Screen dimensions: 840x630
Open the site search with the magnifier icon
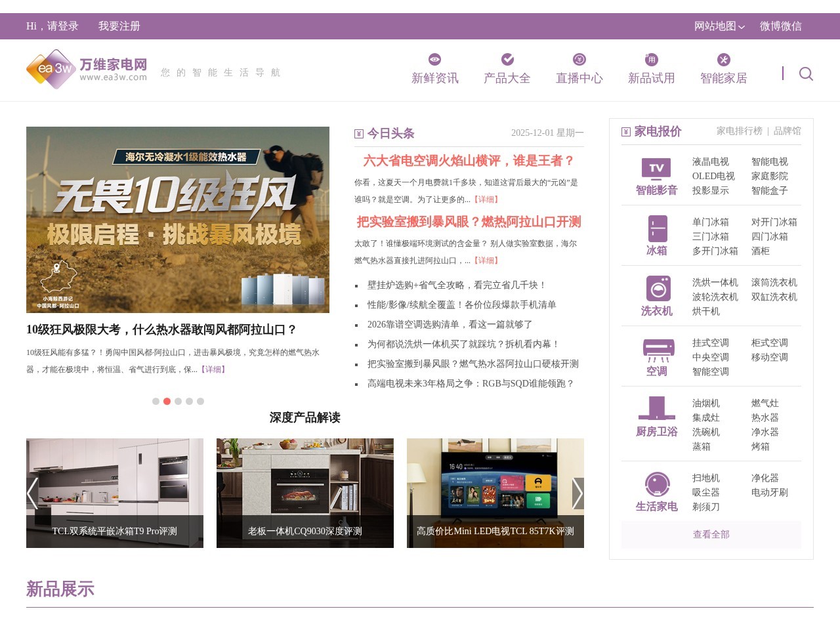pos(805,74)
